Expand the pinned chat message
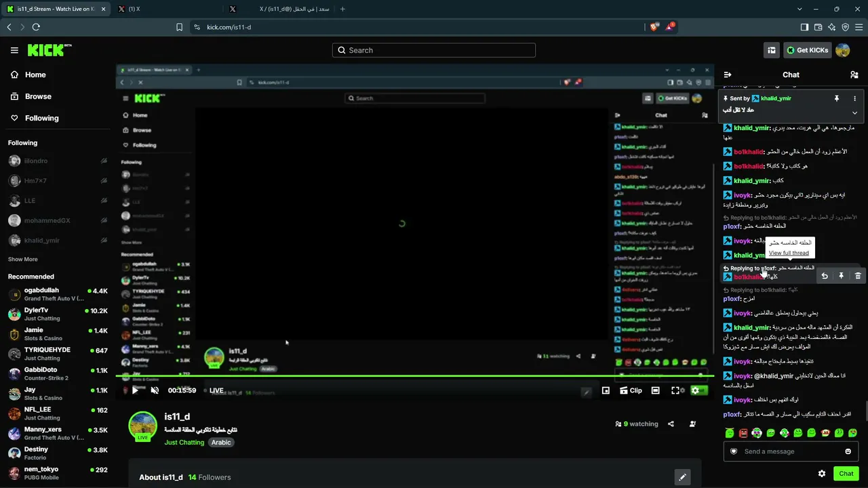 (x=854, y=113)
